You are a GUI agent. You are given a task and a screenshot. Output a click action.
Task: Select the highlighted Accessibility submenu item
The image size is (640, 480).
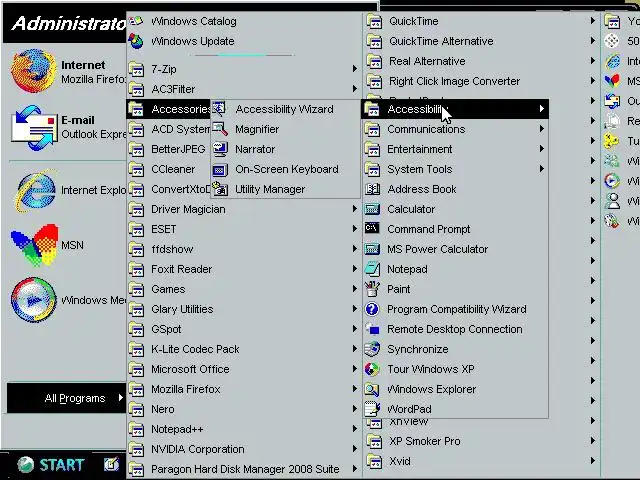tap(455, 109)
